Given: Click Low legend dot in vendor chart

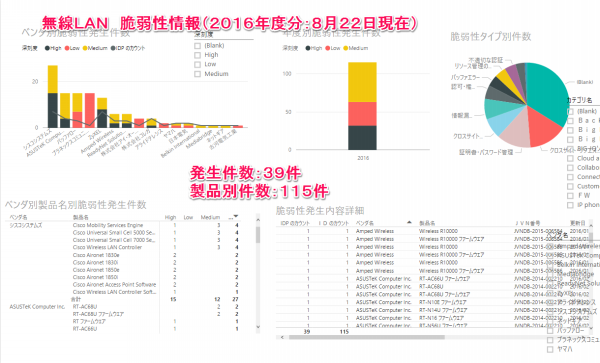Looking at the screenshot, I should point(67,48).
